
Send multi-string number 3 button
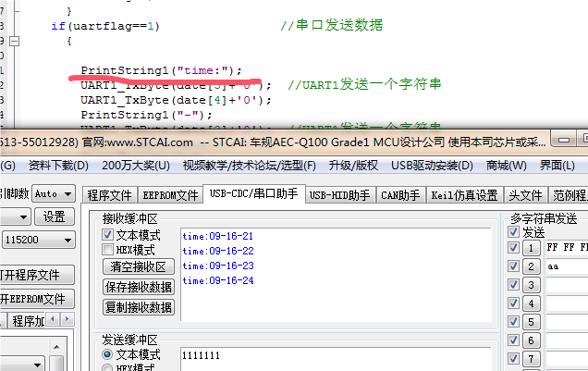[531, 285]
